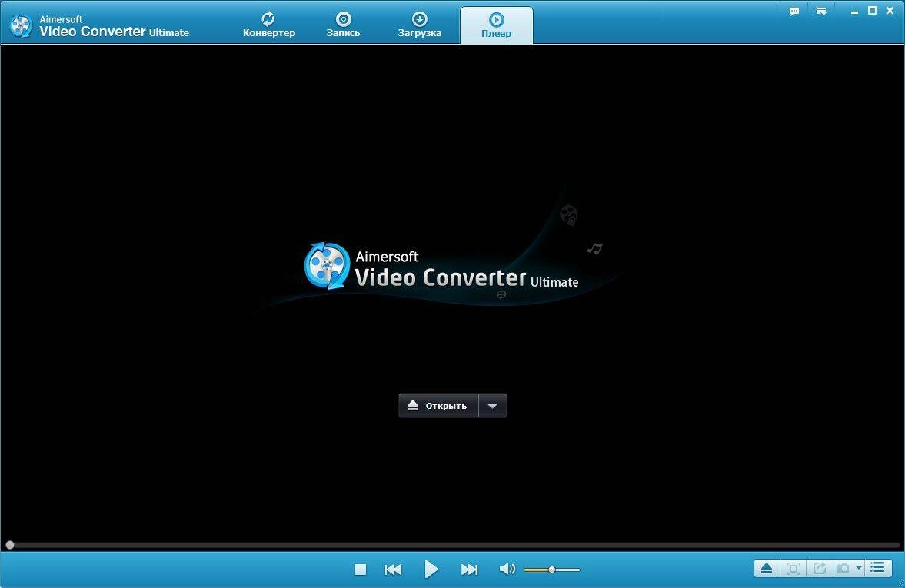Screen dimensions: 905x588
Task: Expand the snapshot options dropdown arrow
Action: tap(859, 568)
